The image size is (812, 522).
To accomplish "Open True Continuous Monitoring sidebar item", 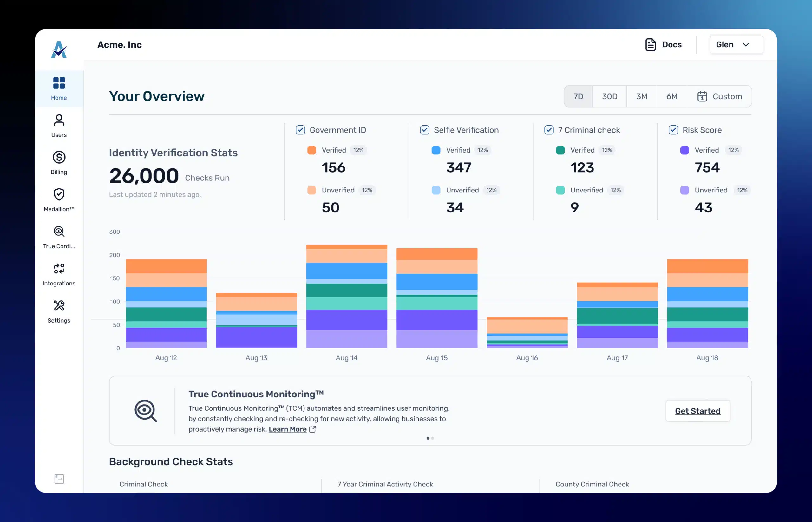I will [x=59, y=237].
